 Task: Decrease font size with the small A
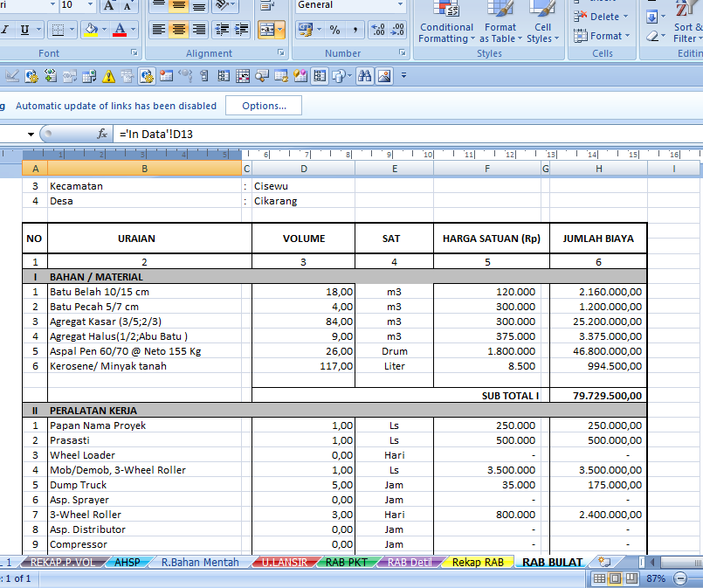coord(128,5)
